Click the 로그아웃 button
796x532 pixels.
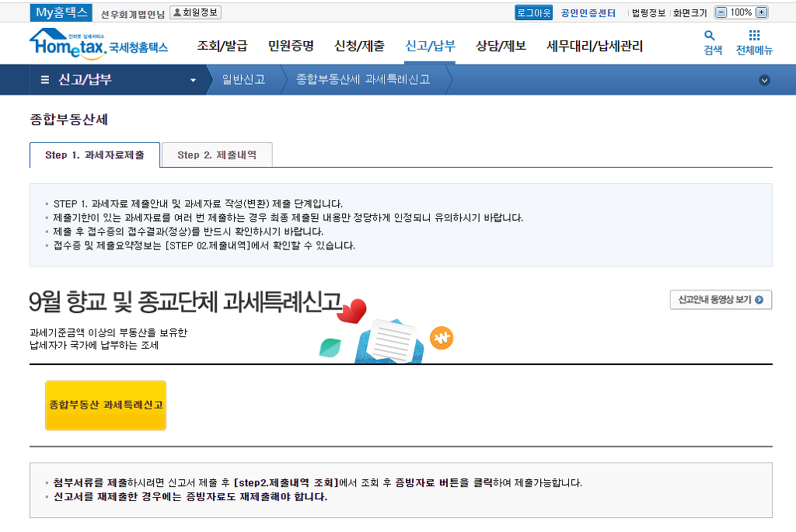click(x=533, y=12)
